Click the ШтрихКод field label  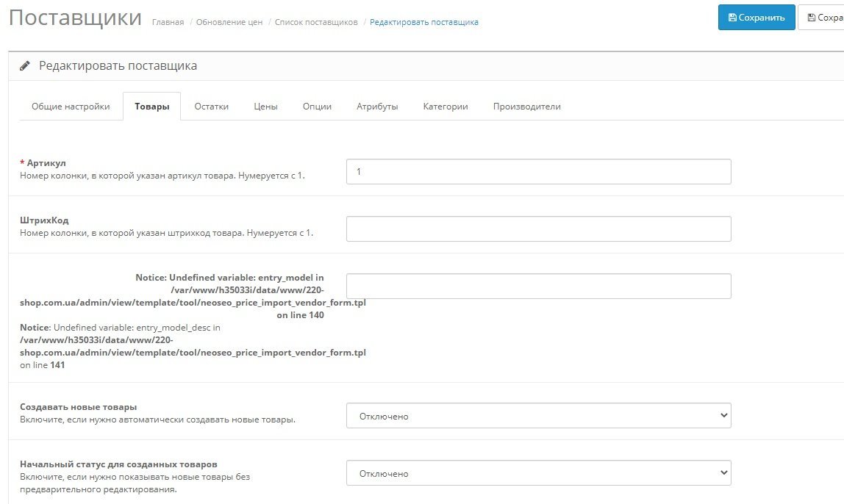click(44, 220)
